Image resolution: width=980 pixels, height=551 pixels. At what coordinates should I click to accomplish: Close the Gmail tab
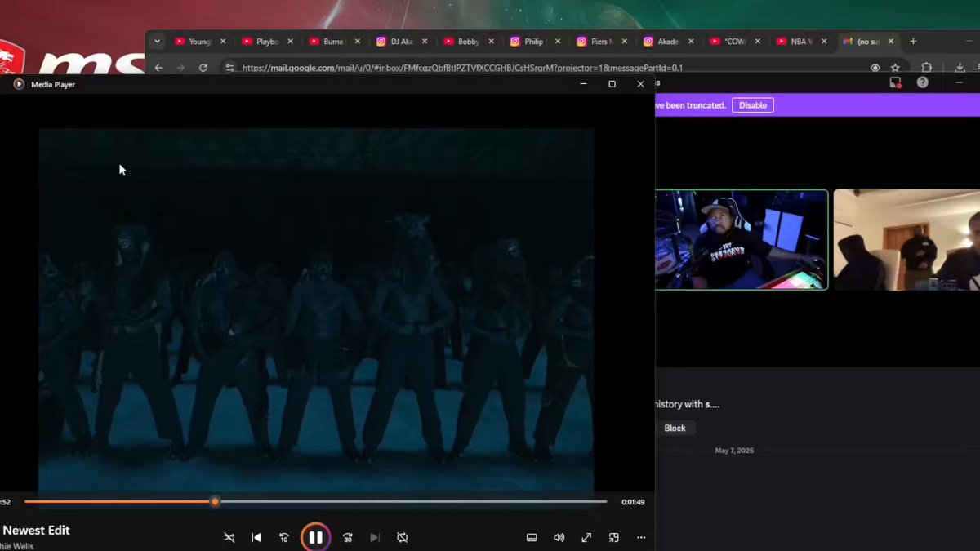click(892, 42)
